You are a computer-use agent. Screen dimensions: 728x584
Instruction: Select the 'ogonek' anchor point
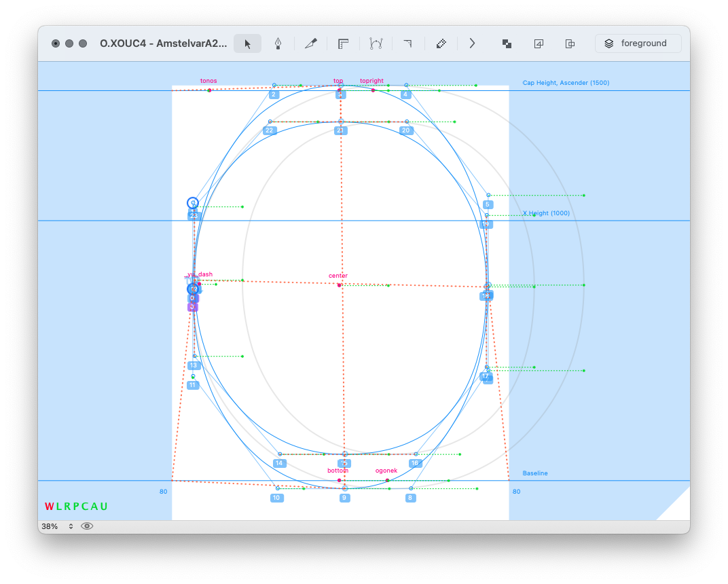point(387,480)
